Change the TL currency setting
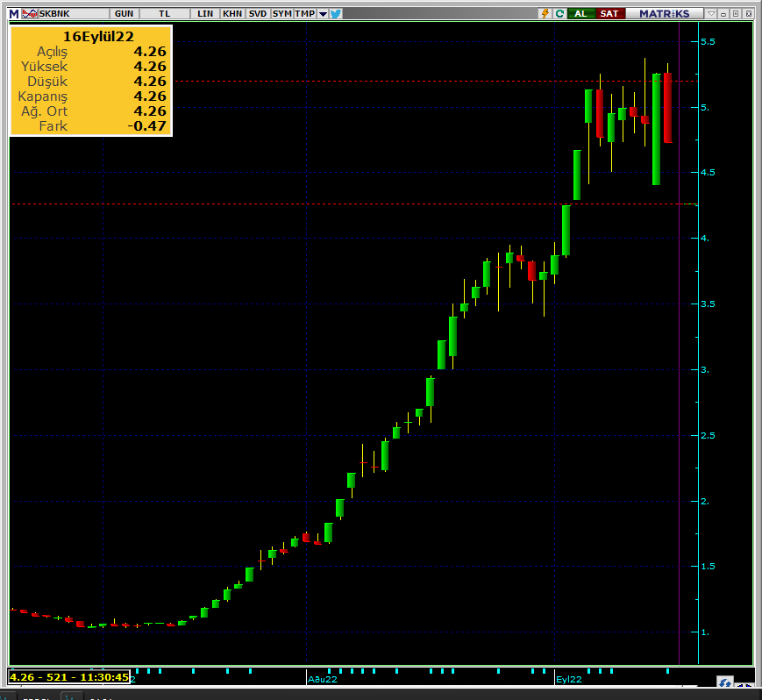The image size is (762, 700). pos(164,14)
